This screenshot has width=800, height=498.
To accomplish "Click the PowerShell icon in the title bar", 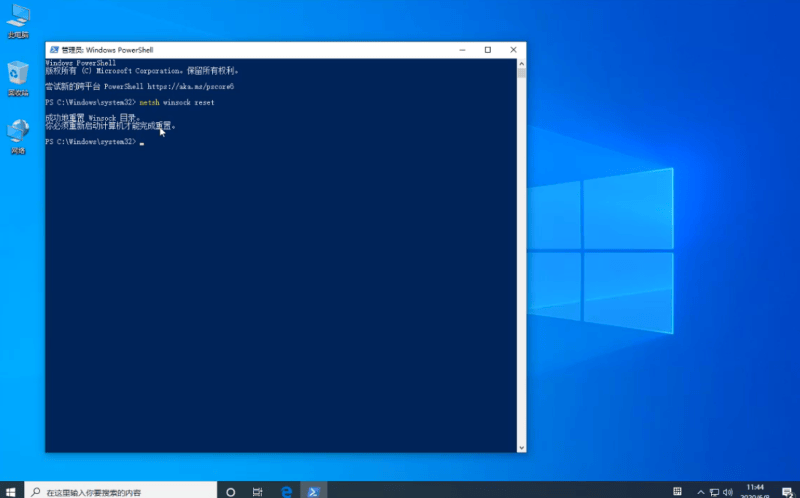I will [x=53, y=49].
